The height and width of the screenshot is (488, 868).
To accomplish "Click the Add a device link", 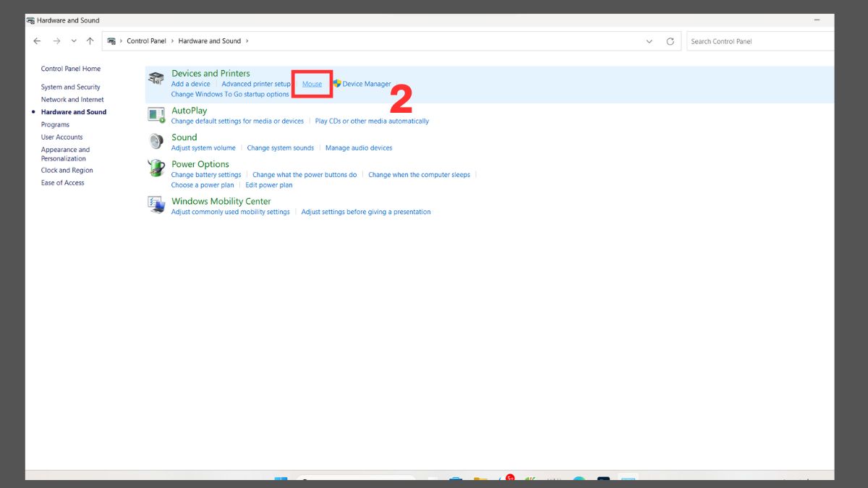I will 191,84.
